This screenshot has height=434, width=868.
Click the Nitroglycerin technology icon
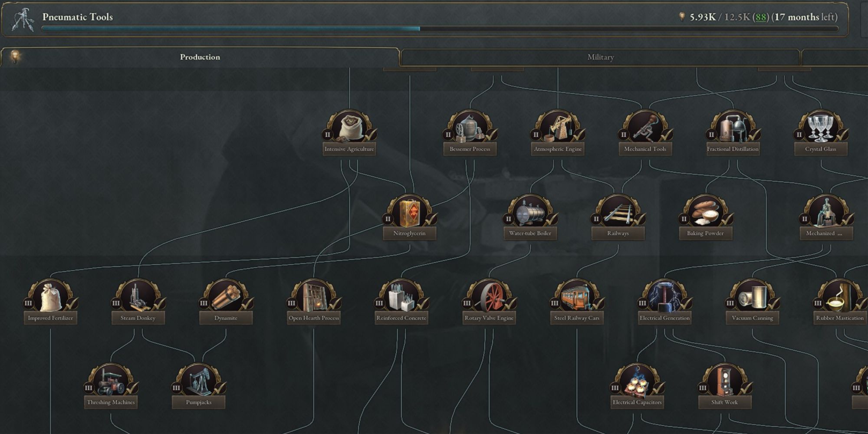410,211
